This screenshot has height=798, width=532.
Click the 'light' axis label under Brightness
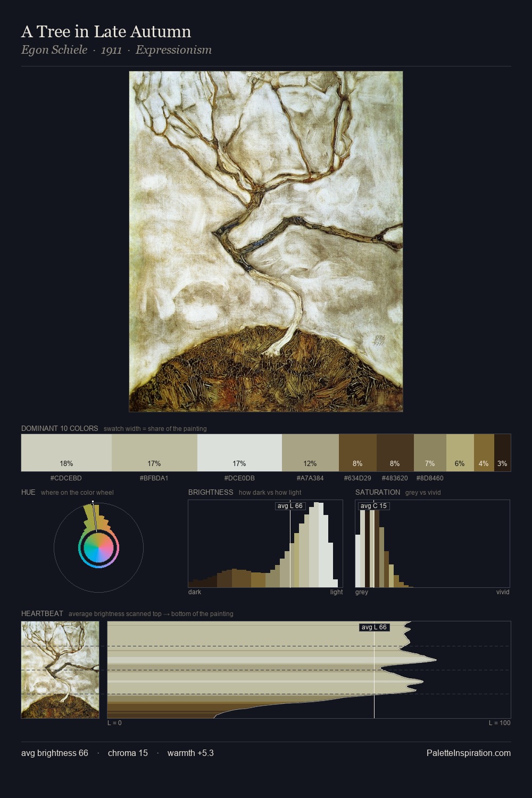coord(336,592)
